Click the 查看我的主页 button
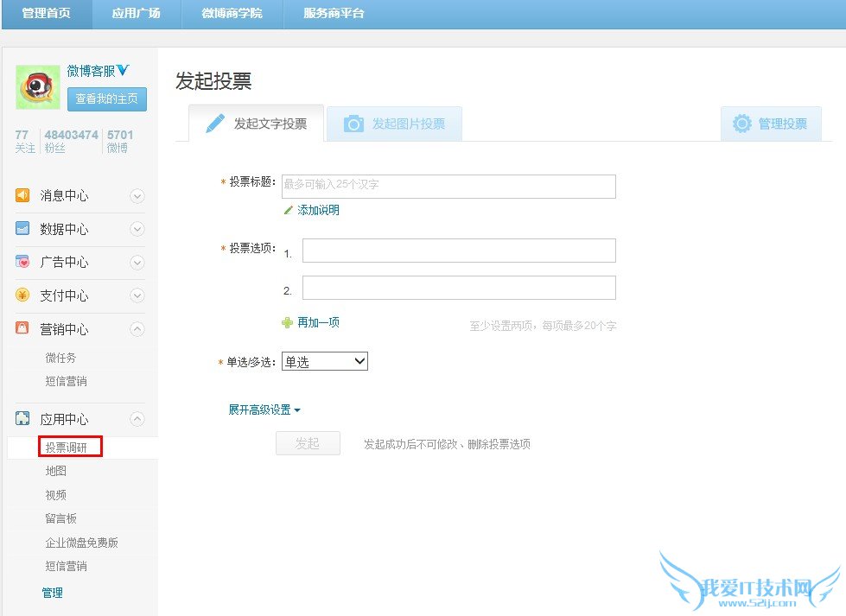 click(x=107, y=98)
